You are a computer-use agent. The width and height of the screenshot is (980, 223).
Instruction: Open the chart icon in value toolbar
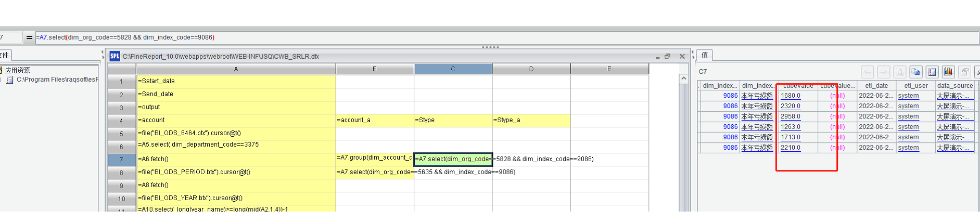coord(948,72)
